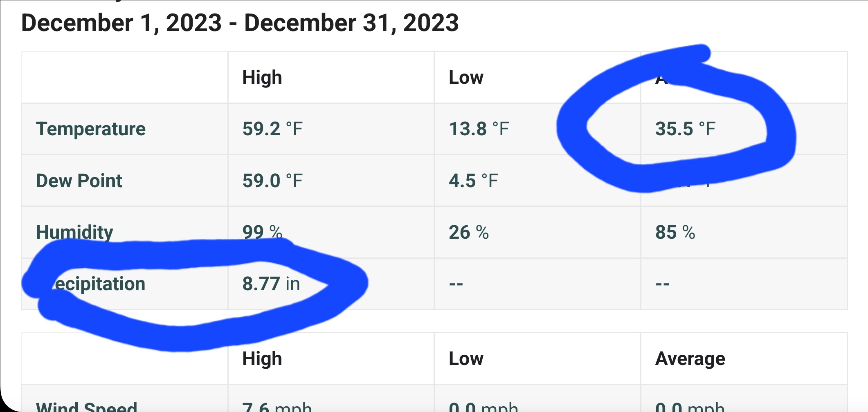Click the Dew Point row label
The image size is (868, 412).
point(79,181)
